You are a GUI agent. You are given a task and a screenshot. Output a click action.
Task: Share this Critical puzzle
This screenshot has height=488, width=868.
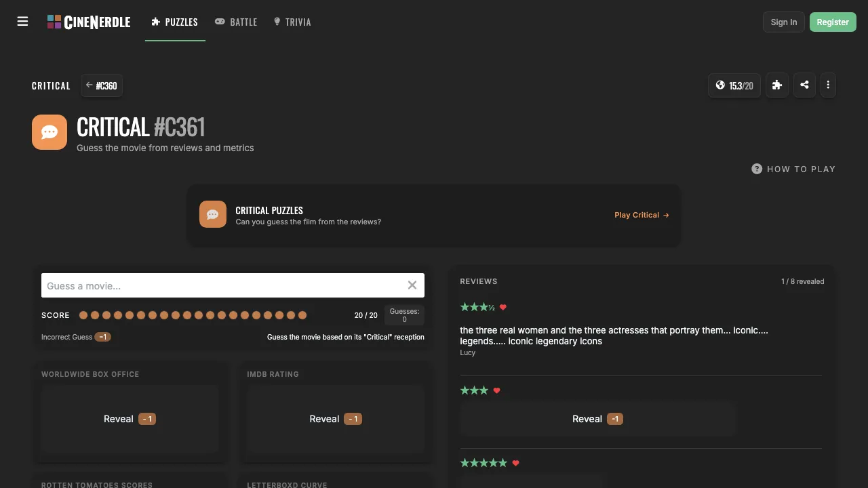[804, 85]
